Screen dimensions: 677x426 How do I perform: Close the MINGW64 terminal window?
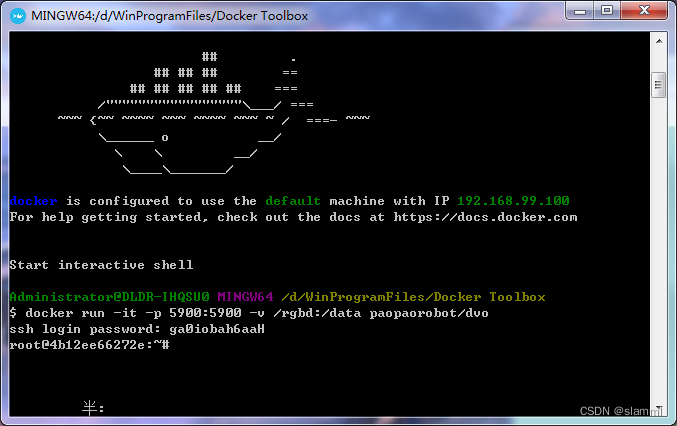click(644, 11)
